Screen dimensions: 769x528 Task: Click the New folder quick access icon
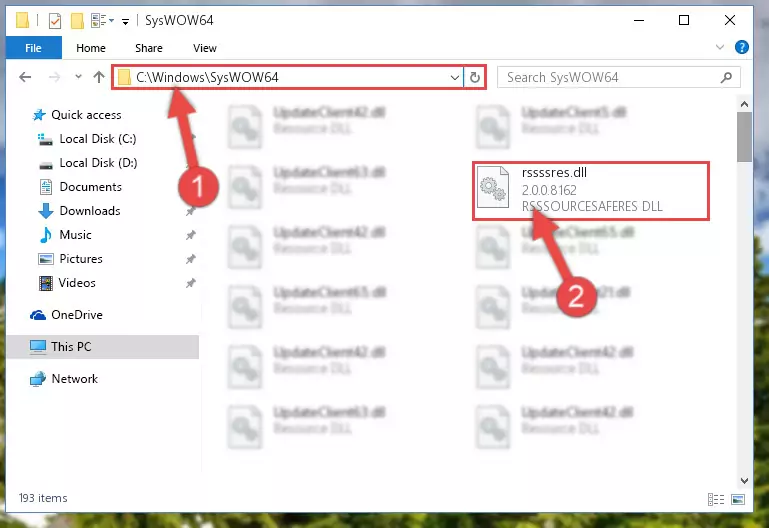pyautogui.click(x=77, y=21)
